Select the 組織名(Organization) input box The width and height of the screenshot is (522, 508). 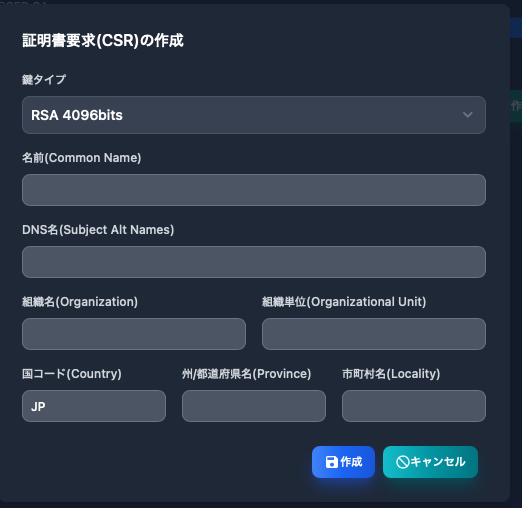pos(134,334)
